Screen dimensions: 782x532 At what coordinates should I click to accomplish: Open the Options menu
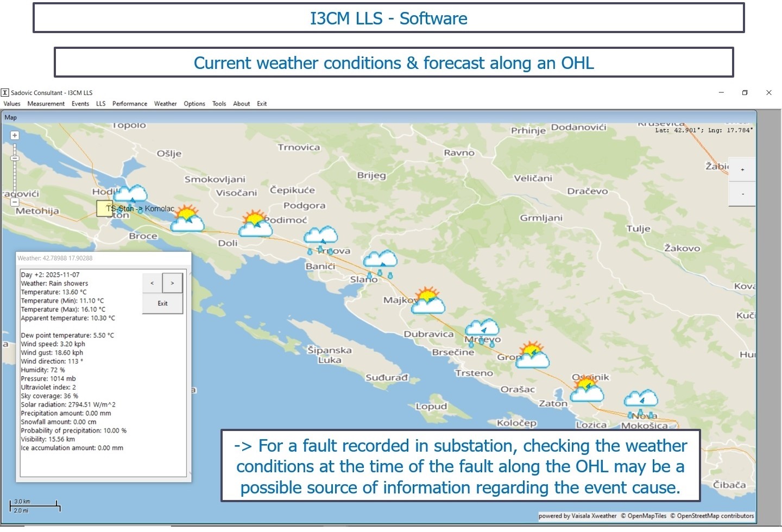click(194, 104)
